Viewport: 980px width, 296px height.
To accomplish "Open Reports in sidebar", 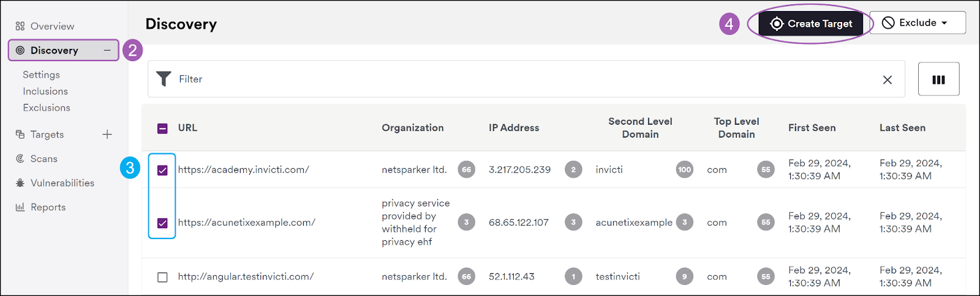I will (x=41, y=207).
